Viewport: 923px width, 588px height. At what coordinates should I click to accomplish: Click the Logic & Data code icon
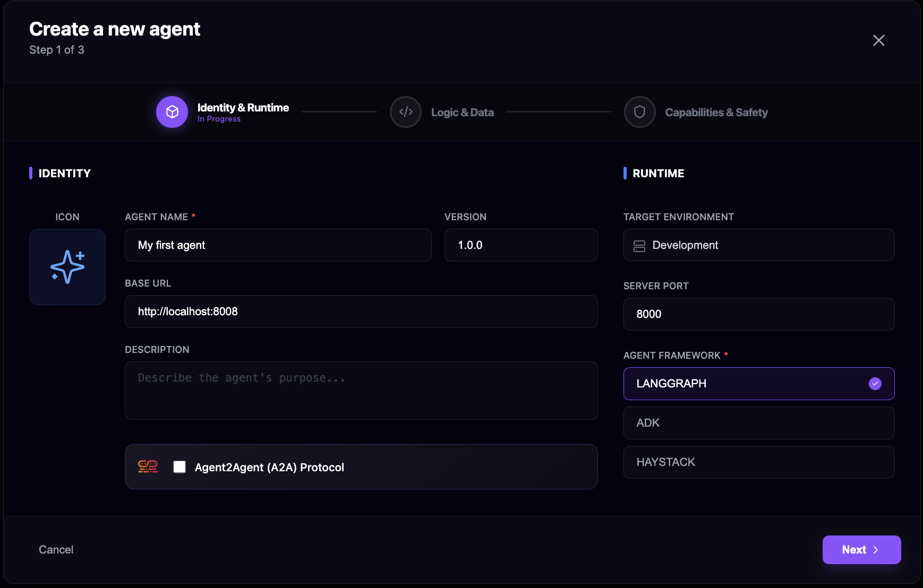point(405,112)
